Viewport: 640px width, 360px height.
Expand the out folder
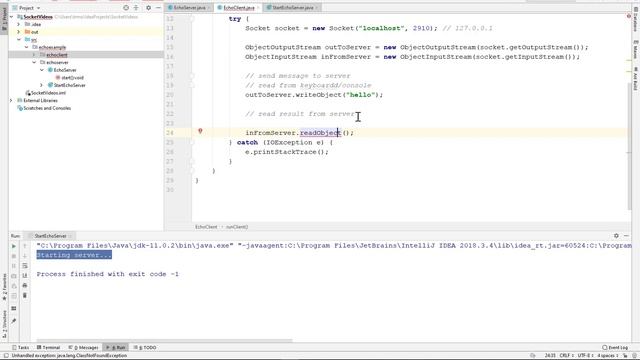pyautogui.click(x=18, y=32)
